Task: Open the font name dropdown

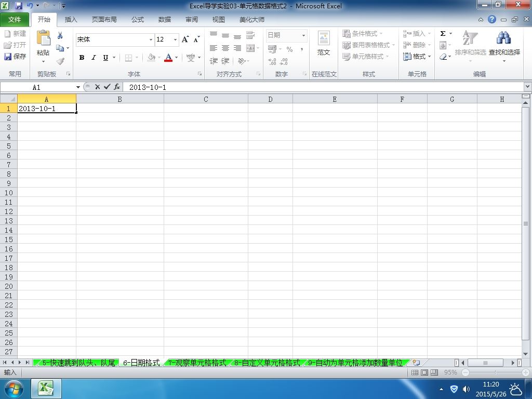Action: click(x=151, y=39)
